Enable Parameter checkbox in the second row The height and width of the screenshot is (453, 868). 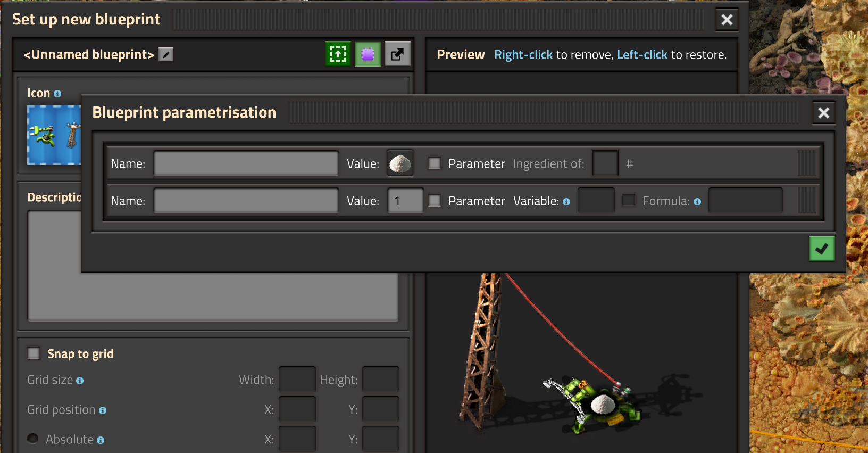click(x=435, y=201)
